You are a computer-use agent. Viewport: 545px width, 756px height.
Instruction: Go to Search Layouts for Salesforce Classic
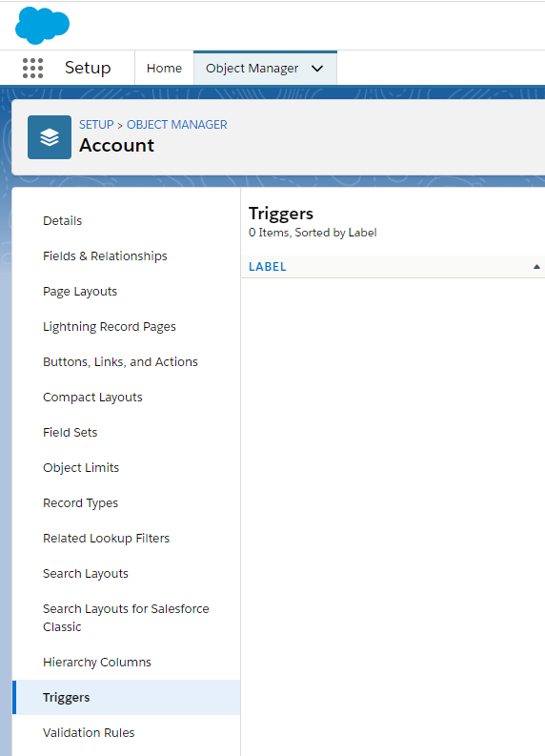tap(126, 618)
